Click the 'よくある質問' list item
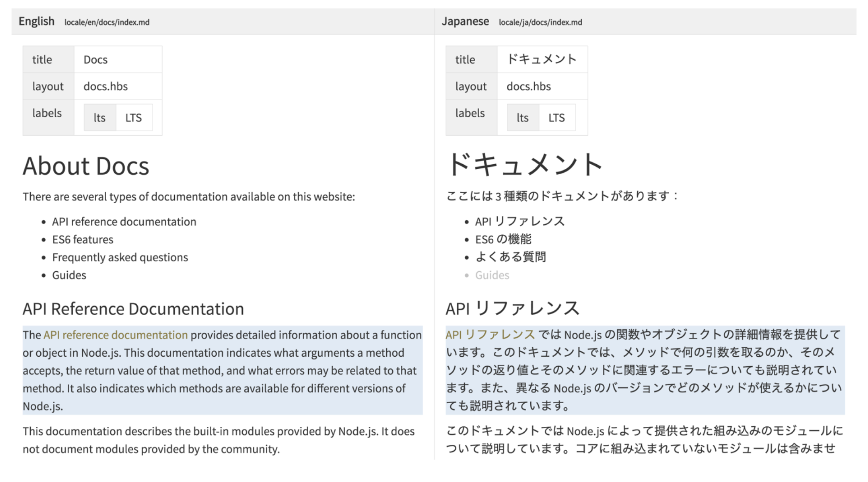868x482 pixels. pos(510,257)
